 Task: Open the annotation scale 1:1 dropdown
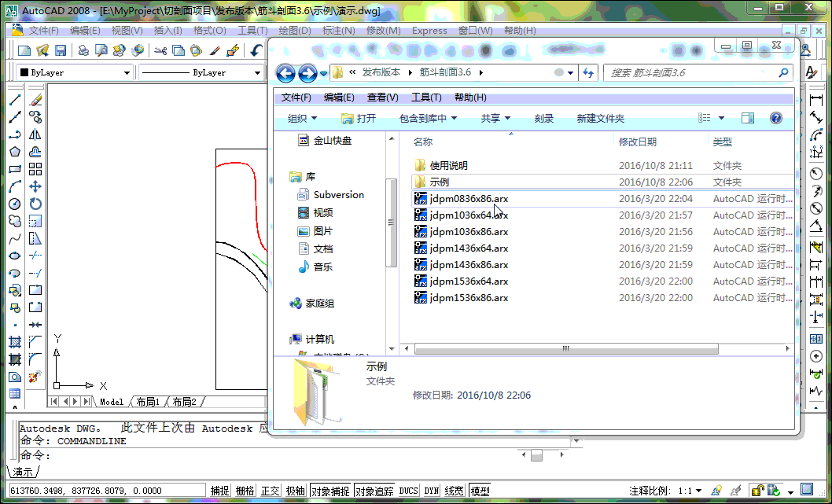click(690, 491)
